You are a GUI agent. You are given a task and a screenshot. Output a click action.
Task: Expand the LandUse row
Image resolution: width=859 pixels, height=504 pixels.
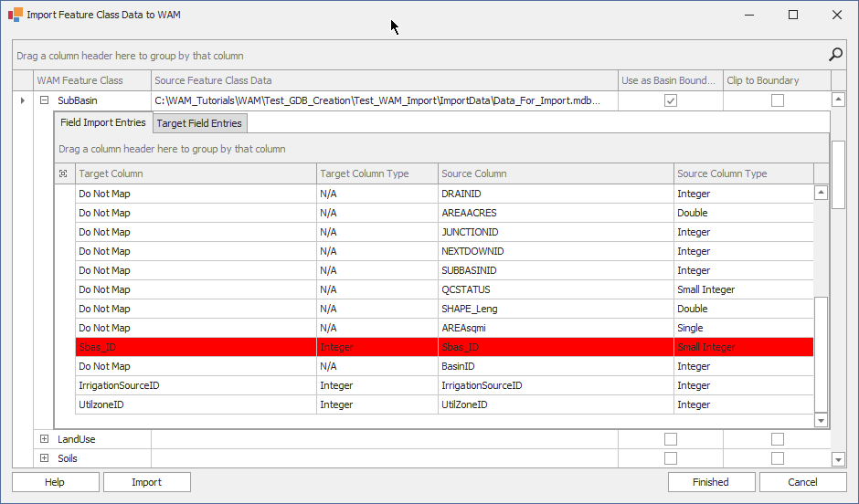pyautogui.click(x=45, y=439)
